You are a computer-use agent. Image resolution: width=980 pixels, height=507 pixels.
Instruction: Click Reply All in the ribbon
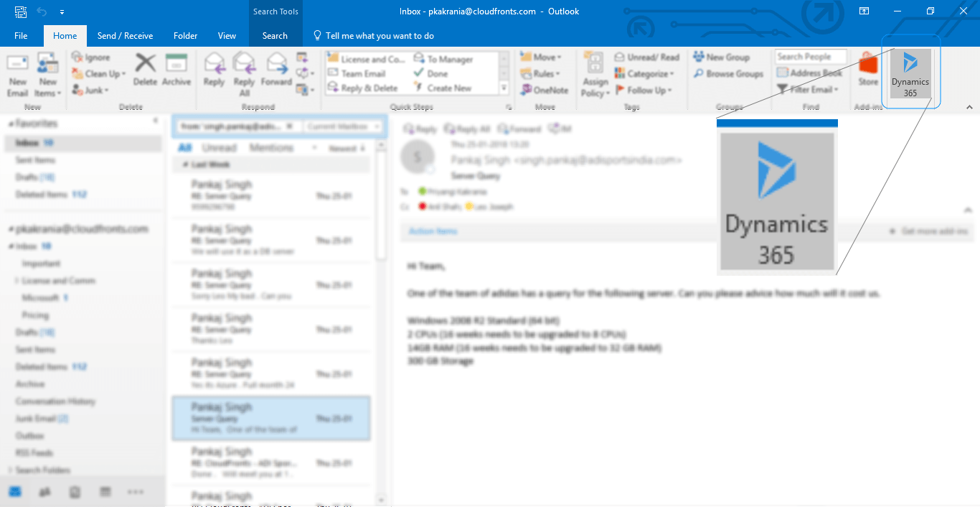coord(244,75)
